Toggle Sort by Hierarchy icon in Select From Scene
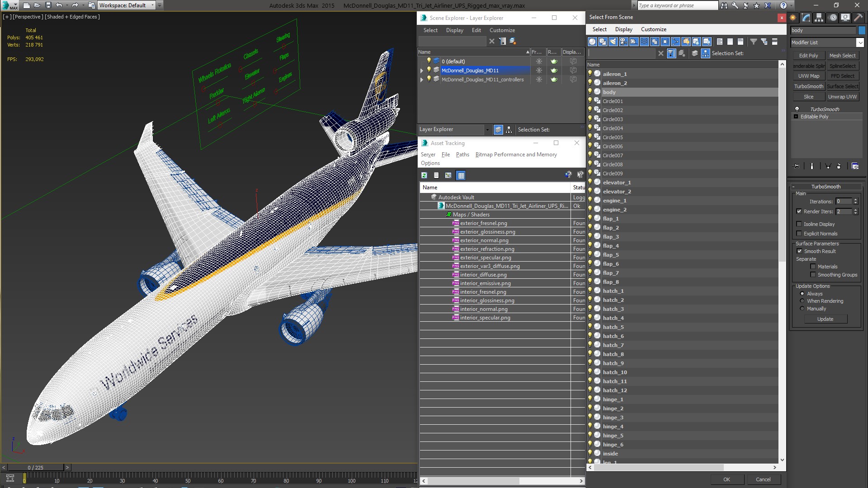The height and width of the screenshot is (488, 868). (x=705, y=53)
